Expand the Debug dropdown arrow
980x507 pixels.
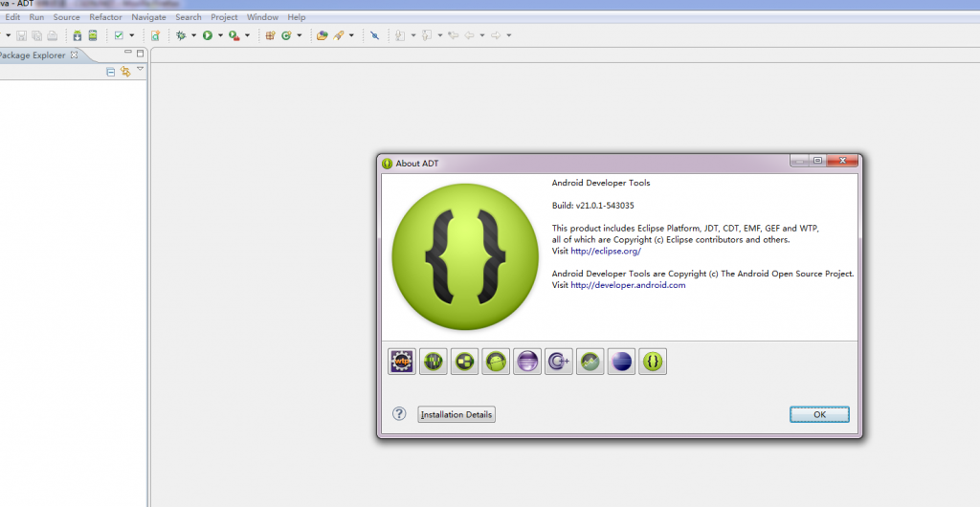tap(193, 35)
